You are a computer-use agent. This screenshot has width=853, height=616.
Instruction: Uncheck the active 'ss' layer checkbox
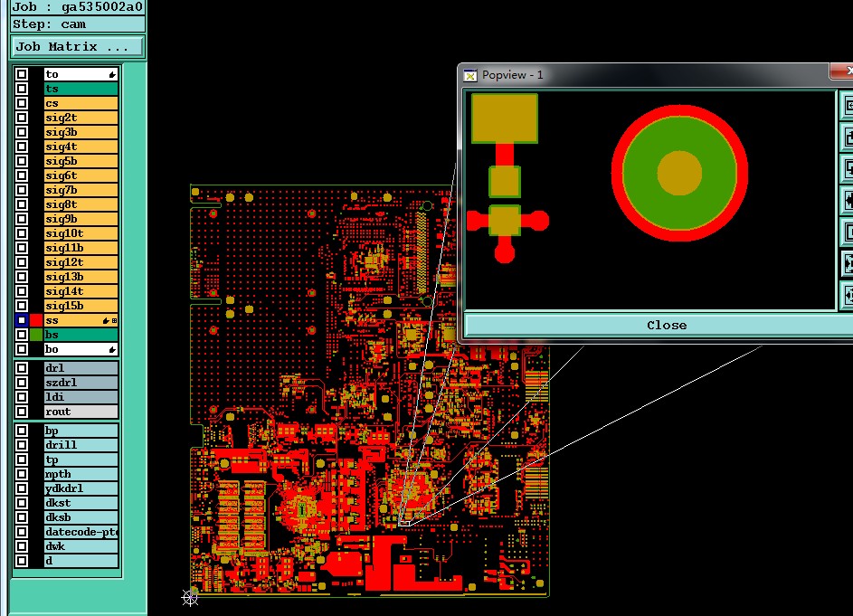[21, 320]
